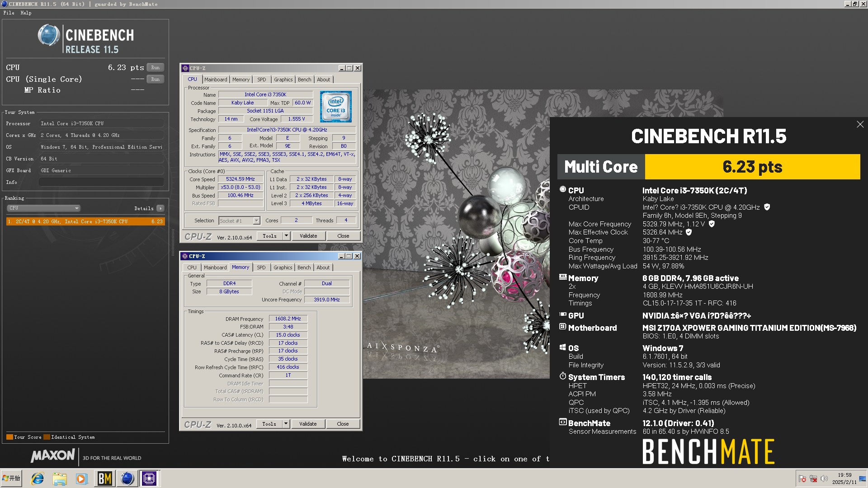
Task: Run the CPU multi-core benchmark
Action: pyautogui.click(x=155, y=67)
